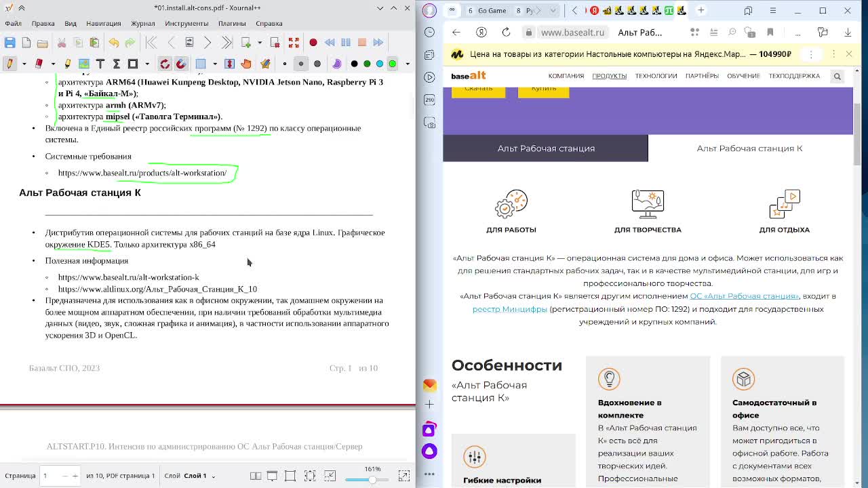Open new browser tab plus

701,10
